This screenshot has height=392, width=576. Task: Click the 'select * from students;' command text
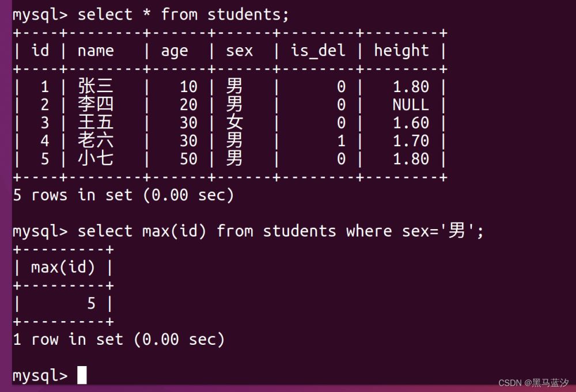(x=183, y=14)
